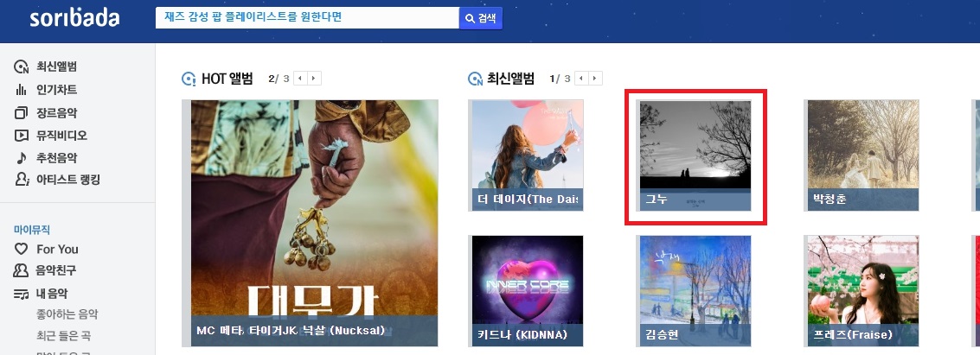Select the 추천음악 music note icon
980x355 pixels.
pos(22,158)
